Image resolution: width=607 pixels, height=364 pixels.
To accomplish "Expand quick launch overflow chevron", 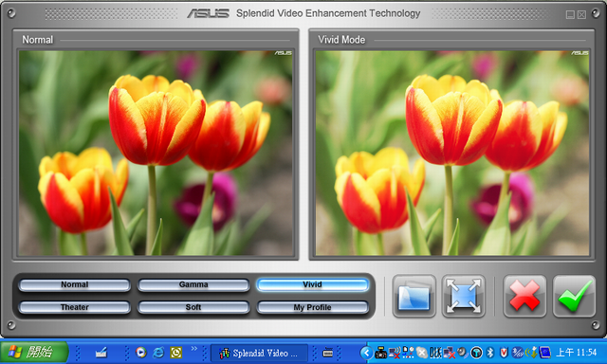I will point(193,349).
